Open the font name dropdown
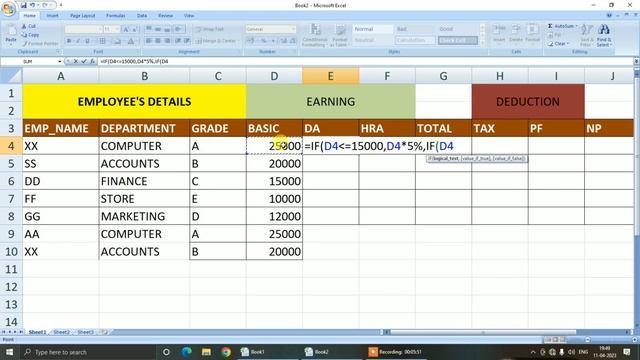 pos(99,29)
